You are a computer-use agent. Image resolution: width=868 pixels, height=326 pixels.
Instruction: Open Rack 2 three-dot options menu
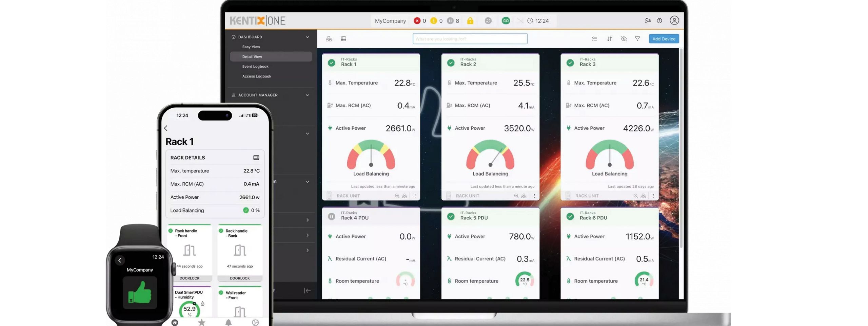click(x=534, y=196)
